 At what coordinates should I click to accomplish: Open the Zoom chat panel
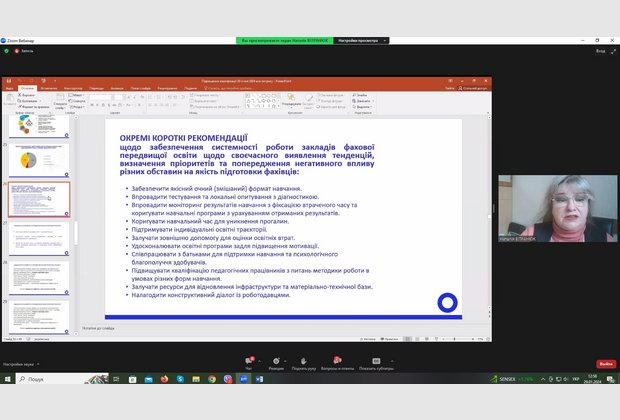pyautogui.click(x=248, y=362)
